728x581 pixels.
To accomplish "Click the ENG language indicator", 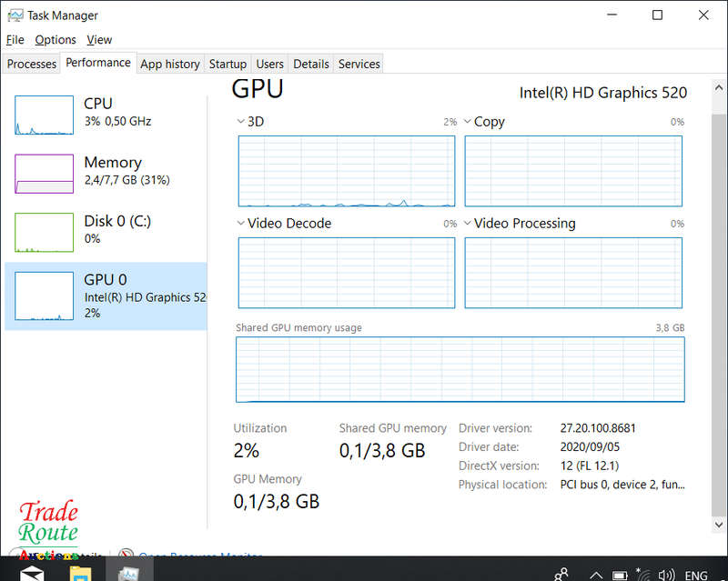I will [696, 576].
